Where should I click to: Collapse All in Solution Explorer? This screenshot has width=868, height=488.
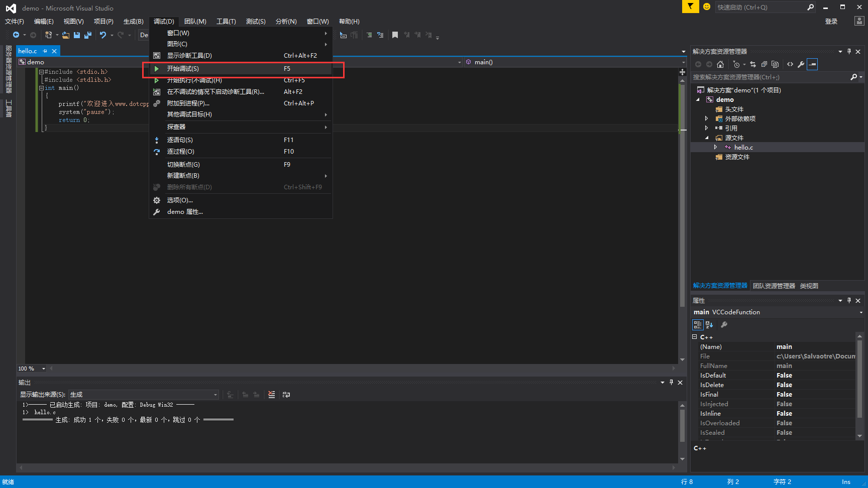point(765,64)
